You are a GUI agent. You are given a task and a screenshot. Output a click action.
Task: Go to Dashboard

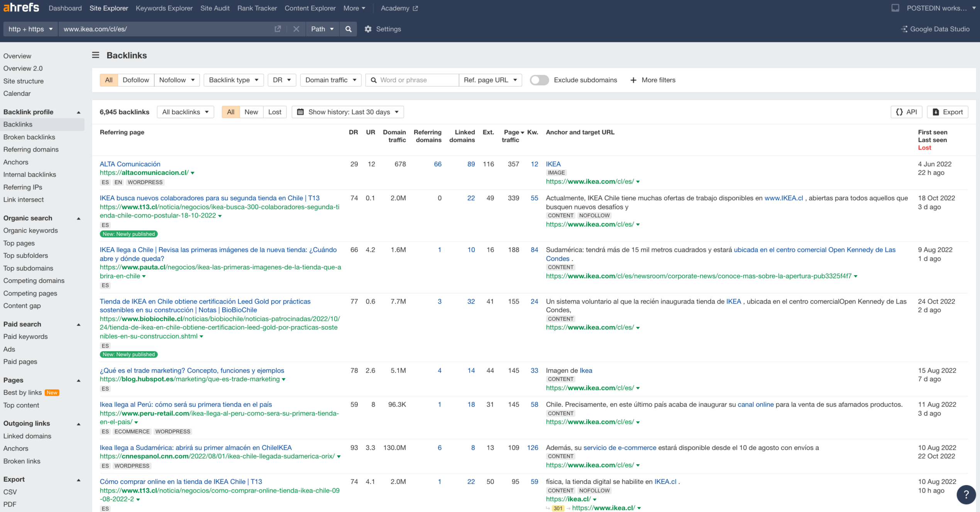65,8
